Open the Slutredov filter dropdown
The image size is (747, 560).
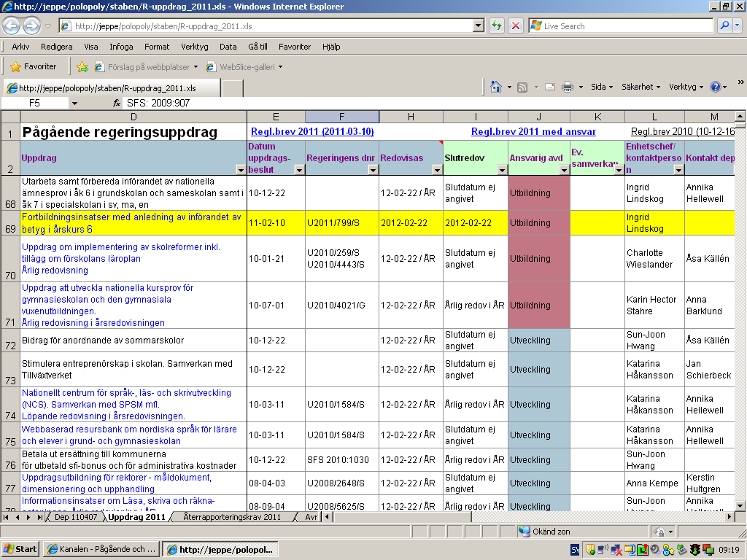(502, 170)
